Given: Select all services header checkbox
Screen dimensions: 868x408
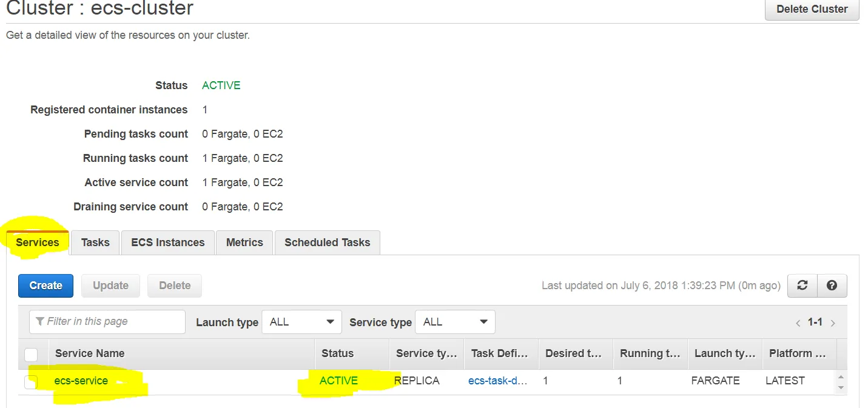Looking at the screenshot, I should tap(31, 354).
